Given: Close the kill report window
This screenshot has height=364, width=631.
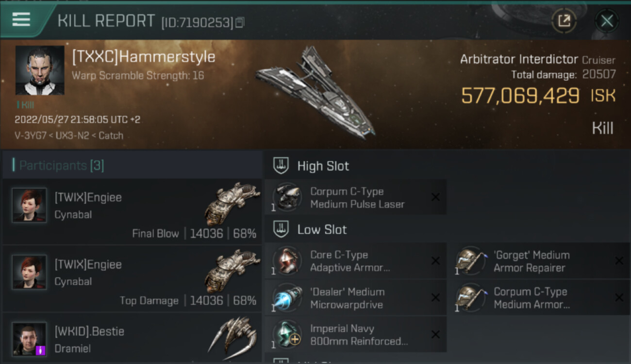Looking at the screenshot, I should click(x=607, y=21).
